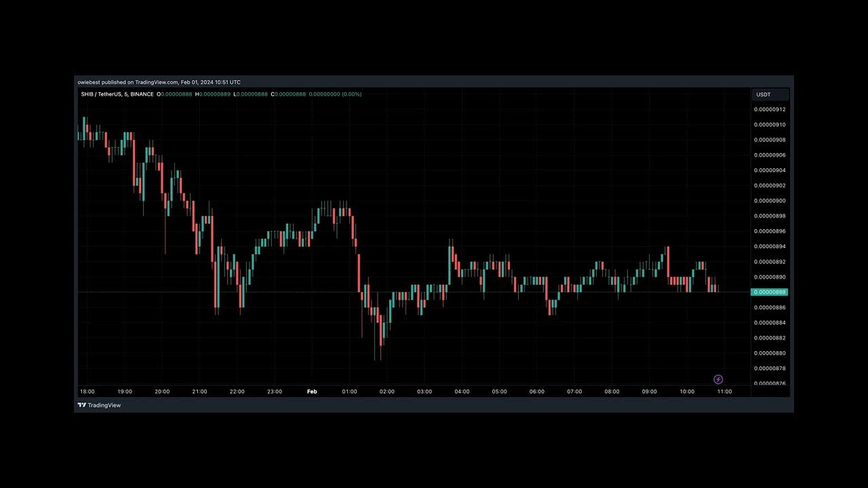
Task: Click the 02:00 time axis label
Action: click(x=387, y=392)
